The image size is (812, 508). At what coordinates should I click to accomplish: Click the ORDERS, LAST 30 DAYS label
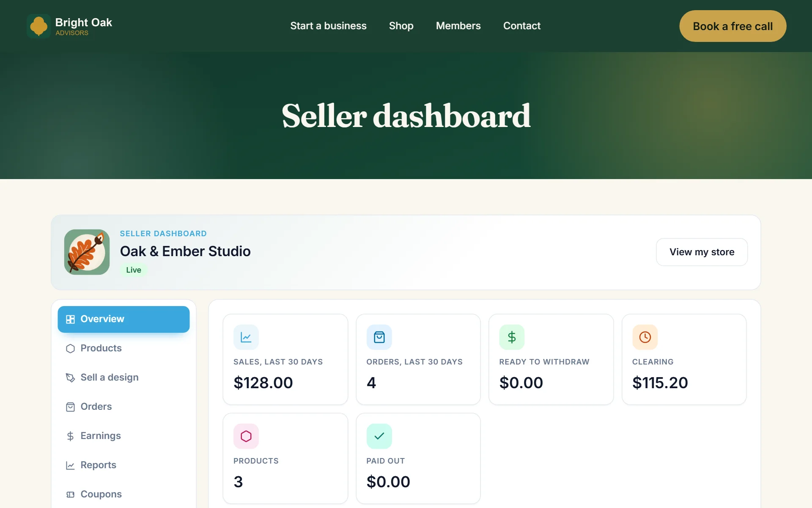click(x=414, y=362)
